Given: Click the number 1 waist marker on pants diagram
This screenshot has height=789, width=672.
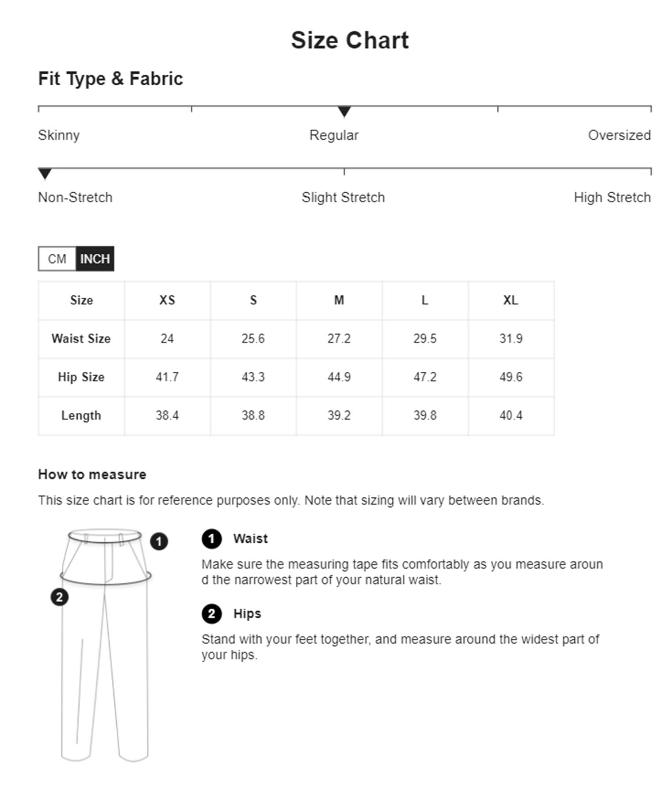Looking at the screenshot, I should (159, 541).
